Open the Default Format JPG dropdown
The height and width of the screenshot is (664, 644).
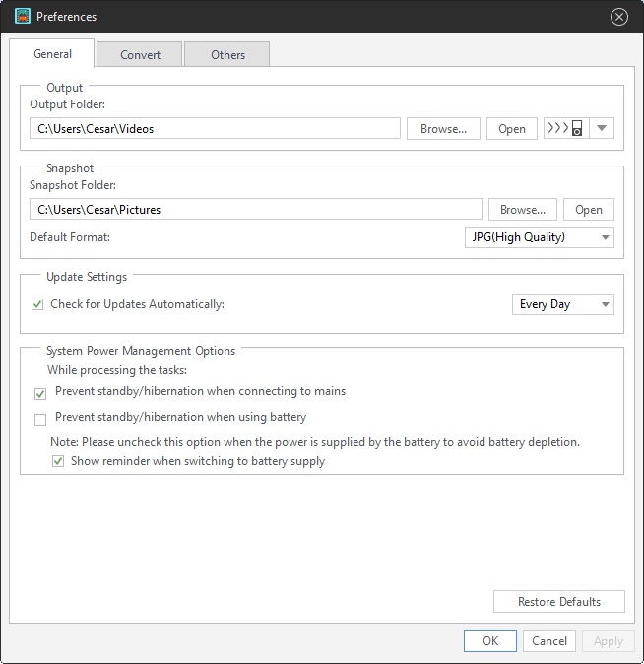540,237
